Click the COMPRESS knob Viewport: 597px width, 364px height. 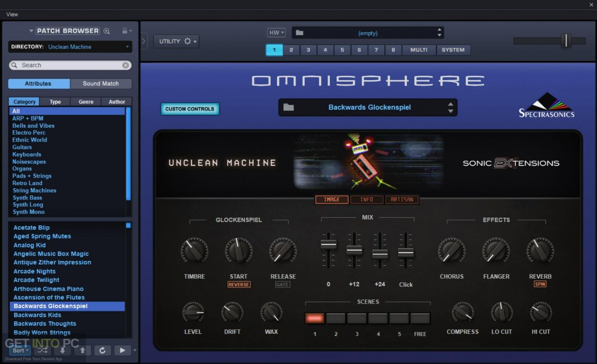pyautogui.click(x=463, y=312)
